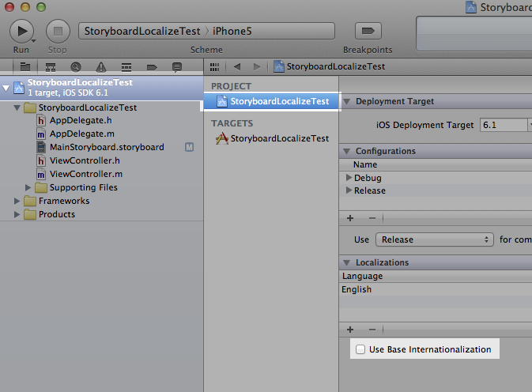532x392 pixels.
Task: Expand the Debug configuration
Action: pos(349,177)
